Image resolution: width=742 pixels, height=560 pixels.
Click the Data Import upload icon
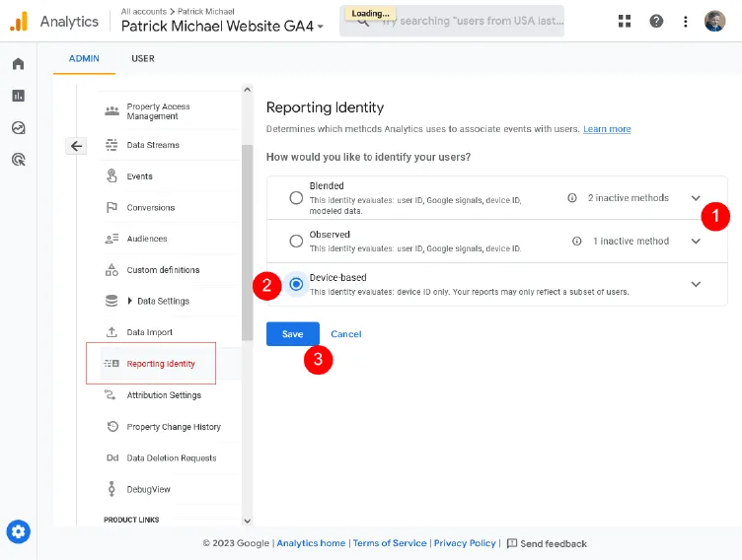[111, 332]
